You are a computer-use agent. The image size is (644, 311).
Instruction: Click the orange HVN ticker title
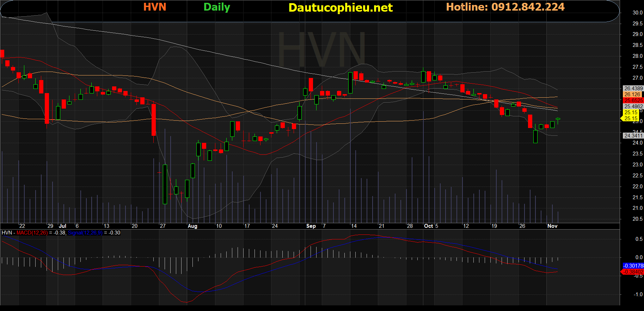[155, 7]
